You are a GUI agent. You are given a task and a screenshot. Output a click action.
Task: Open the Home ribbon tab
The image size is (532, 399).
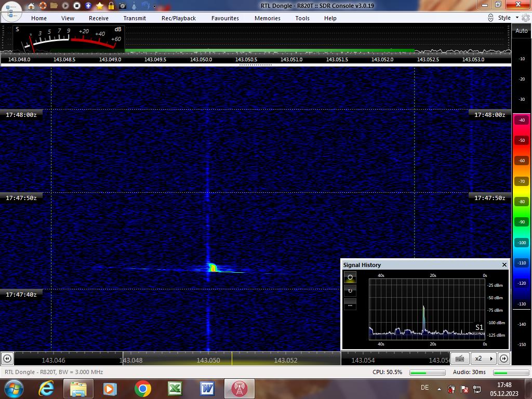[x=38, y=18]
